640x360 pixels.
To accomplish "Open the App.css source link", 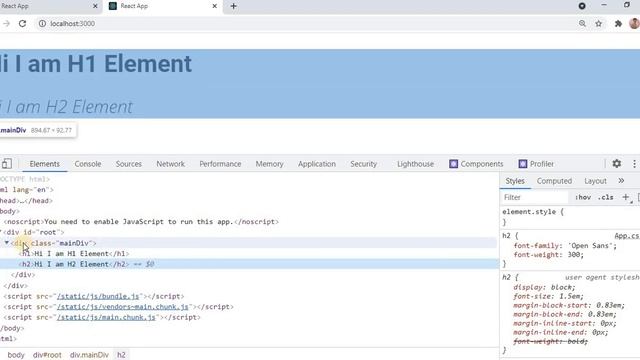I will click(x=627, y=236).
